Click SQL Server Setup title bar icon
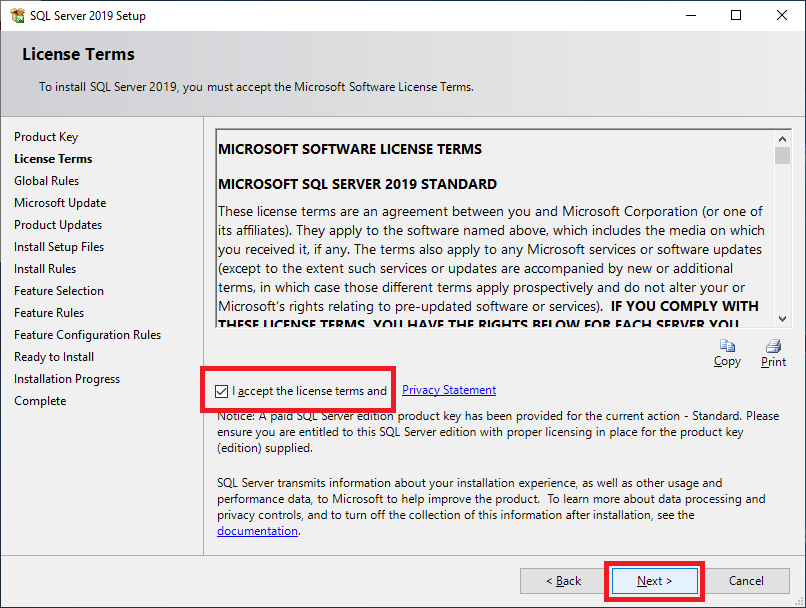806x608 pixels. pos(16,15)
